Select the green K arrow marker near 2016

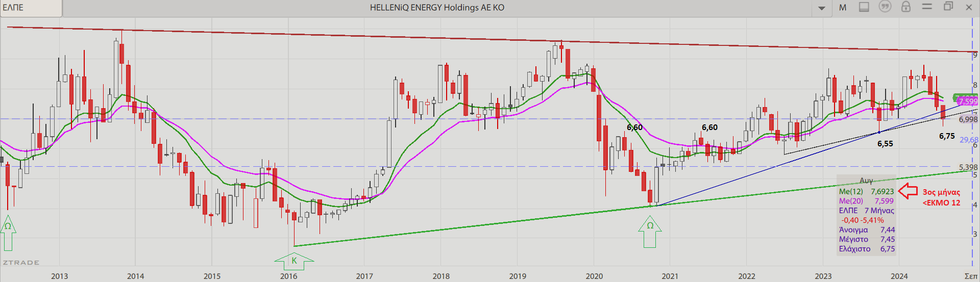(x=294, y=261)
